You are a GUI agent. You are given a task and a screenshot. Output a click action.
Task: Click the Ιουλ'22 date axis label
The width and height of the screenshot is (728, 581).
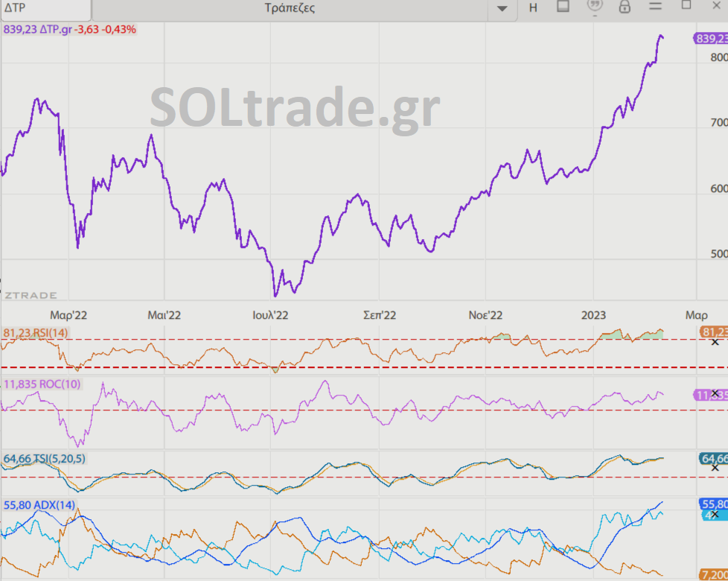click(x=270, y=315)
